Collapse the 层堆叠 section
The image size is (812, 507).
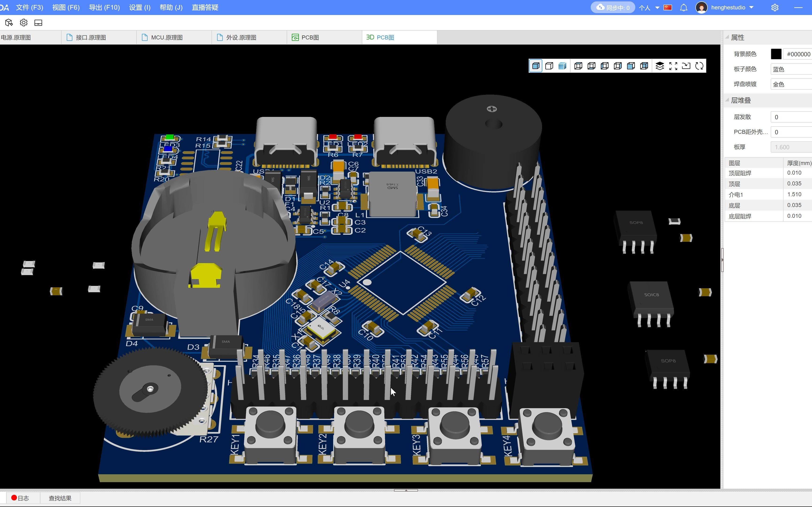click(x=727, y=100)
